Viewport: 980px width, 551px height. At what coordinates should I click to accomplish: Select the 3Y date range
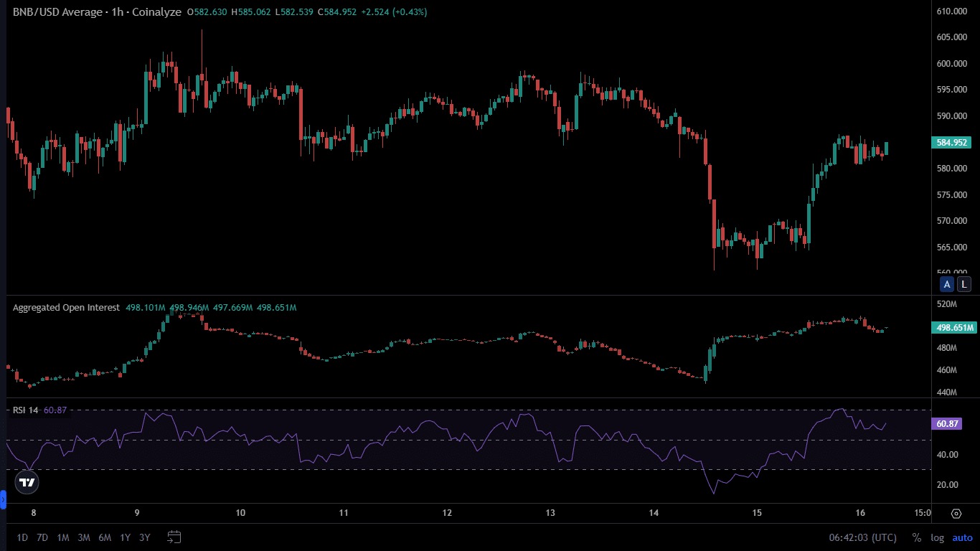[145, 537]
